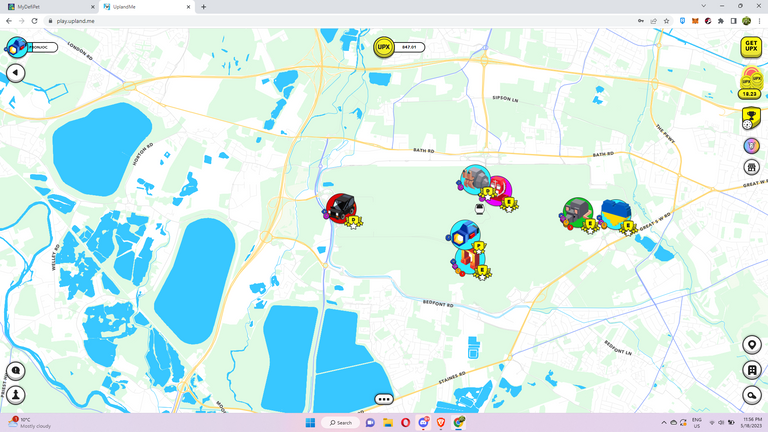Open Brave browser from taskbar

[x=441, y=422]
